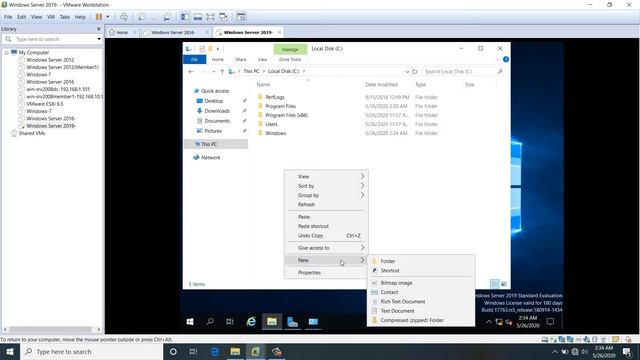Click the console view icon in VMware toolbar
The width and height of the screenshot is (640, 360).
pos(241,17)
